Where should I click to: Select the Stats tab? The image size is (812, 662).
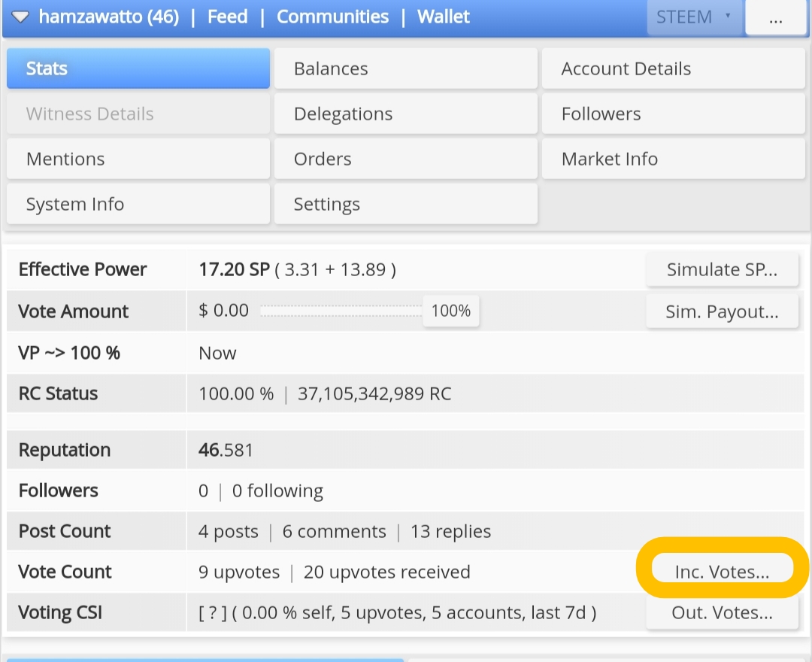138,68
